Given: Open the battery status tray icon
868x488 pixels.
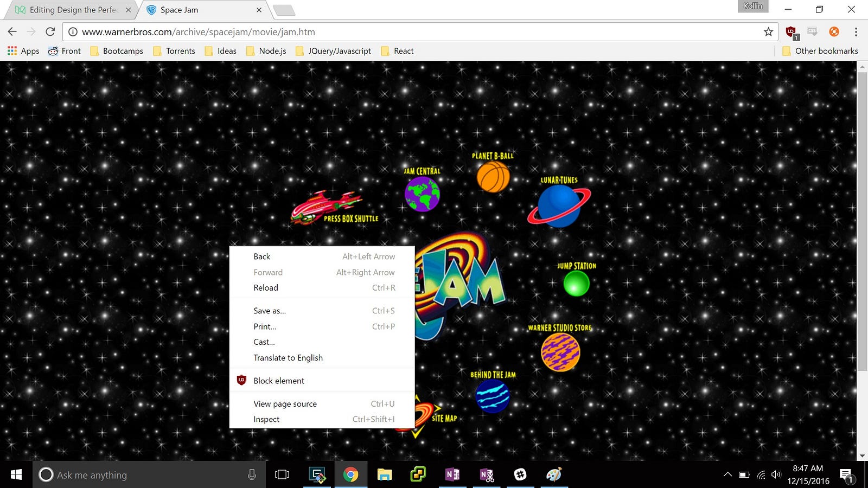Looking at the screenshot, I should click(x=744, y=475).
